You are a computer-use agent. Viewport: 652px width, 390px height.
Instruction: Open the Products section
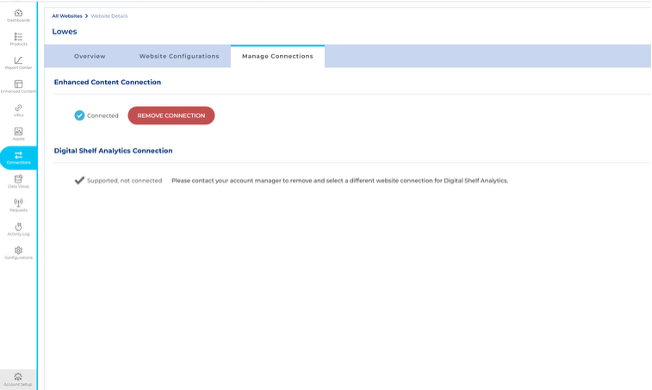[18, 39]
